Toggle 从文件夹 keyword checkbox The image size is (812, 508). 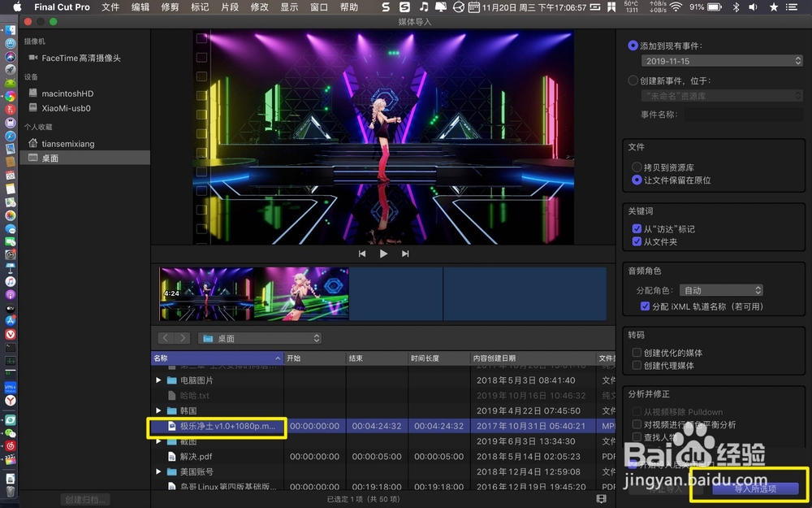coord(637,241)
